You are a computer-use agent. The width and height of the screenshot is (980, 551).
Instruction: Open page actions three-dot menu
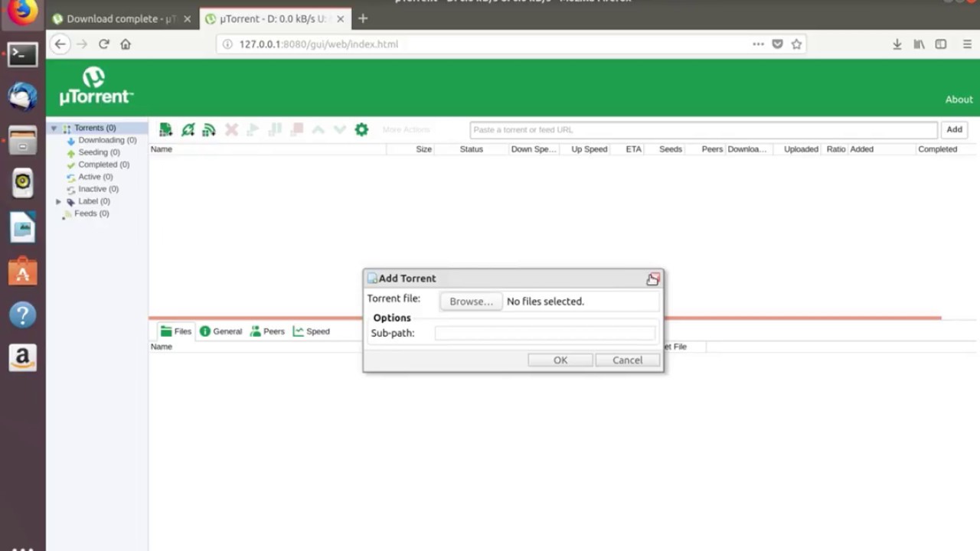pyautogui.click(x=758, y=44)
